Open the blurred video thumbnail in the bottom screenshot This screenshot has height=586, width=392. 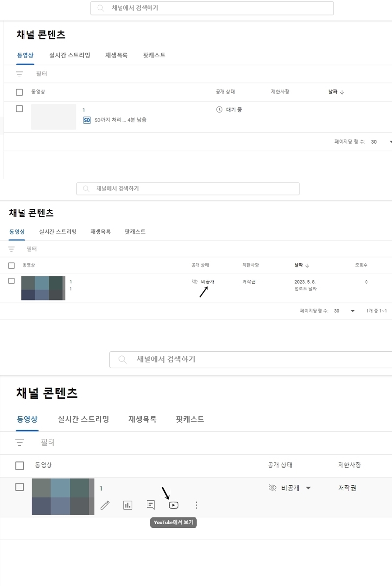tap(63, 497)
